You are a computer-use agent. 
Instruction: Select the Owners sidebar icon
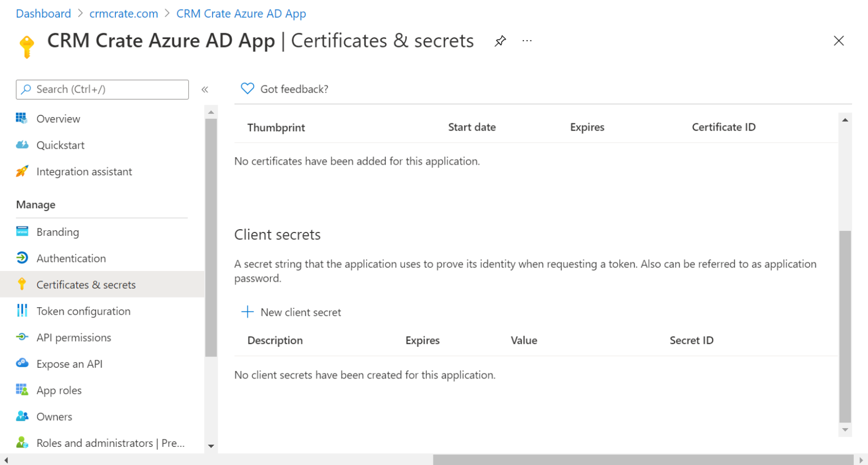pos(21,416)
